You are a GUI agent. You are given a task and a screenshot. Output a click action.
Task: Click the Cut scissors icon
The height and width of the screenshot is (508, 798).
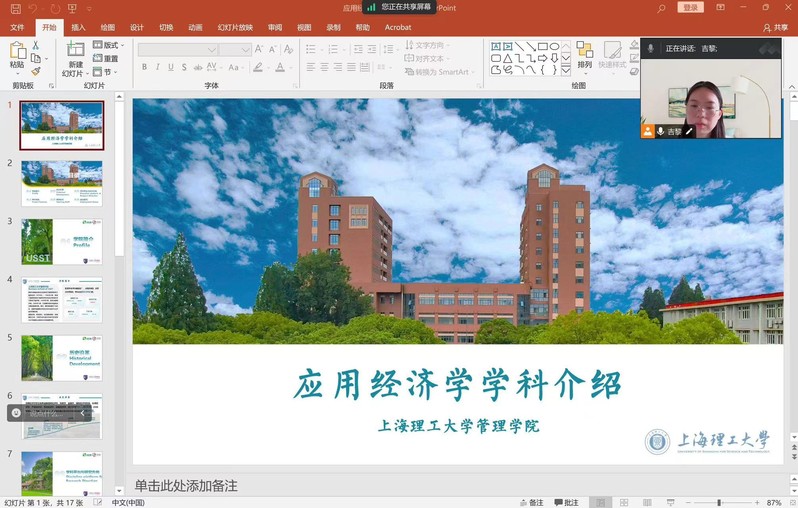36,45
